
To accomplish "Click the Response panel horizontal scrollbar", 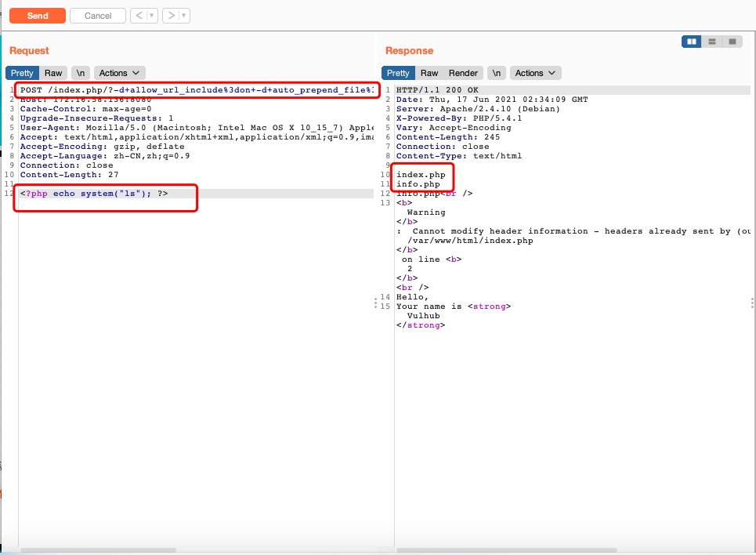I will tap(506, 550).
